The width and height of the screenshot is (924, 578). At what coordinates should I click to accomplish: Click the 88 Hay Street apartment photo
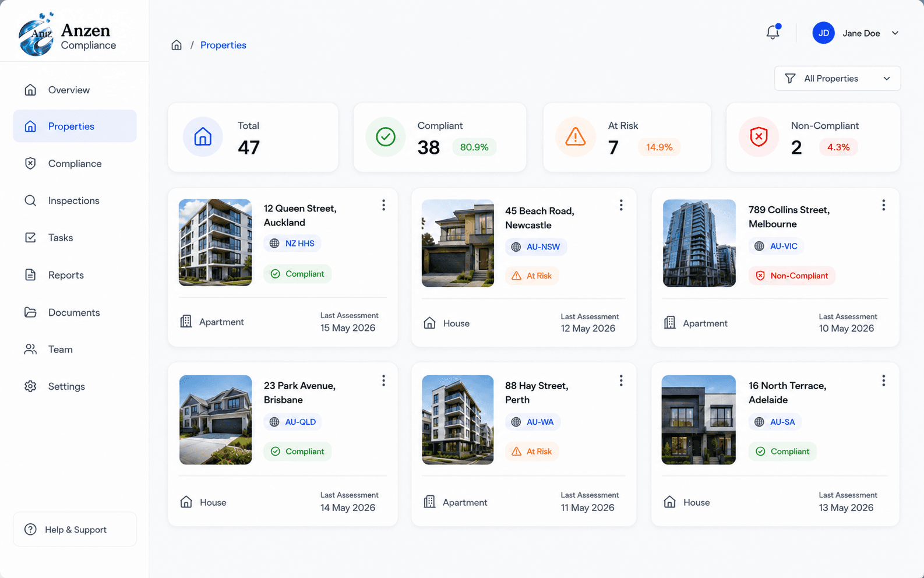pos(457,420)
